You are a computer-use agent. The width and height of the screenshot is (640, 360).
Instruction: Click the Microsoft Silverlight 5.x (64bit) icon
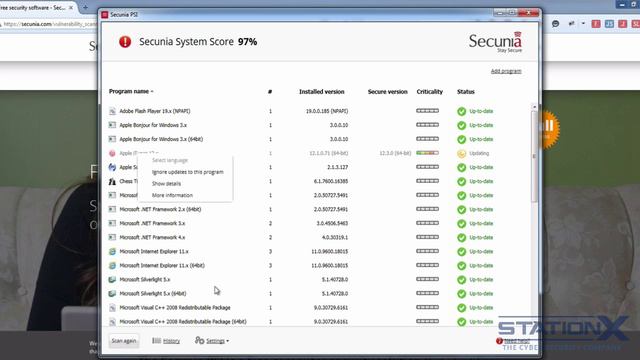pyautogui.click(x=112, y=293)
